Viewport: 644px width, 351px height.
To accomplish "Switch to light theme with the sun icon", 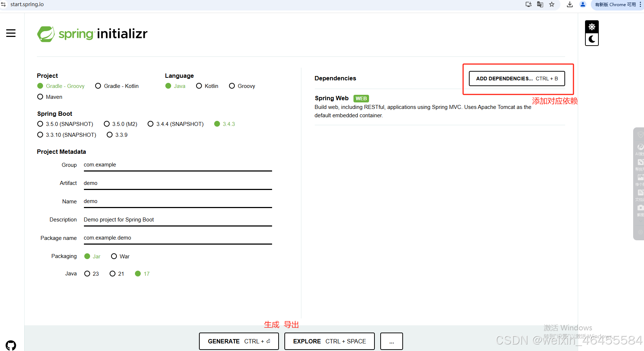I will pyautogui.click(x=592, y=26).
